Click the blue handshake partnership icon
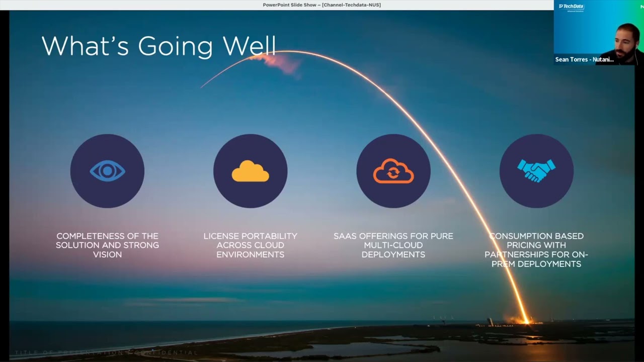This screenshot has width=644, height=362. pos(536,171)
